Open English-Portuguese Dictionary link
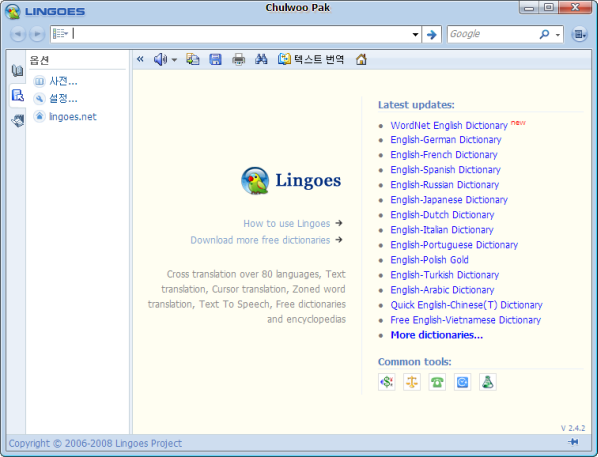The height and width of the screenshot is (457, 598). click(454, 245)
